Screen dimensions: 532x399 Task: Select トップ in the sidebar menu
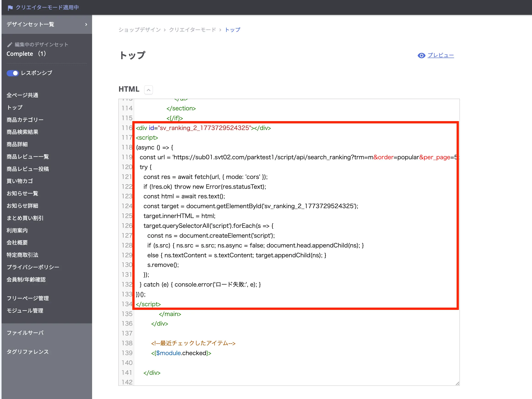click(x=15, y=107)
